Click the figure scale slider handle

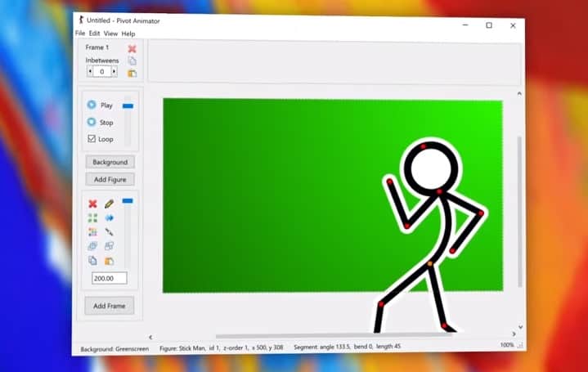[128, 201]
